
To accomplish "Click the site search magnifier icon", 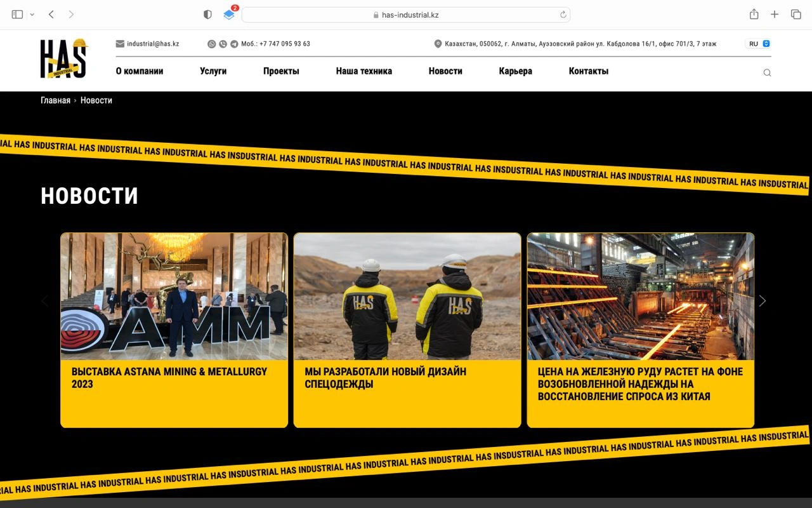I will [767, 72].
